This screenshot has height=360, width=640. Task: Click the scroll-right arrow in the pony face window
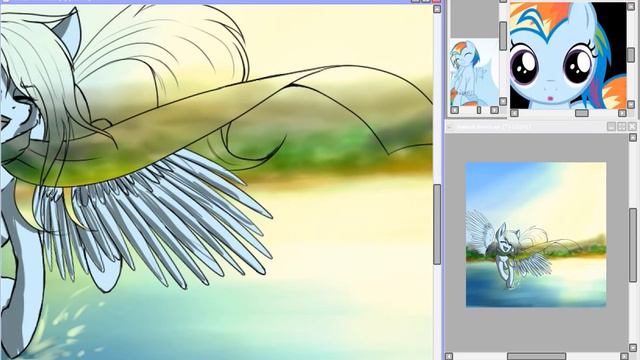(x=622, y=113)
